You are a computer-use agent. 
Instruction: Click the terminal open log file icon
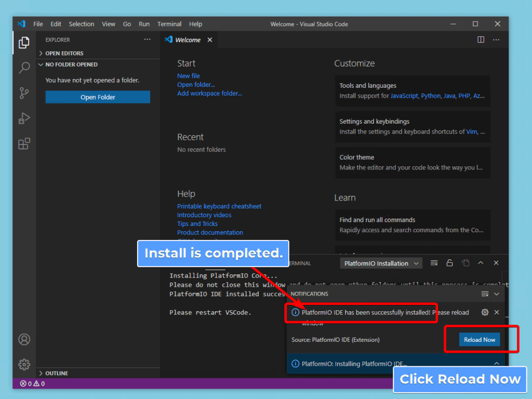[465, 263]
